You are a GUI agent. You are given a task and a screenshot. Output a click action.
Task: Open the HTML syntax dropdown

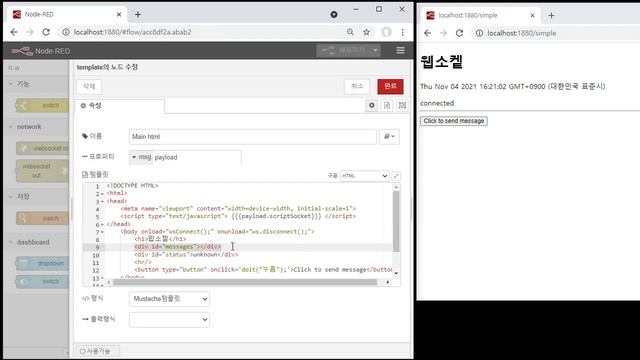click(364, 176)
